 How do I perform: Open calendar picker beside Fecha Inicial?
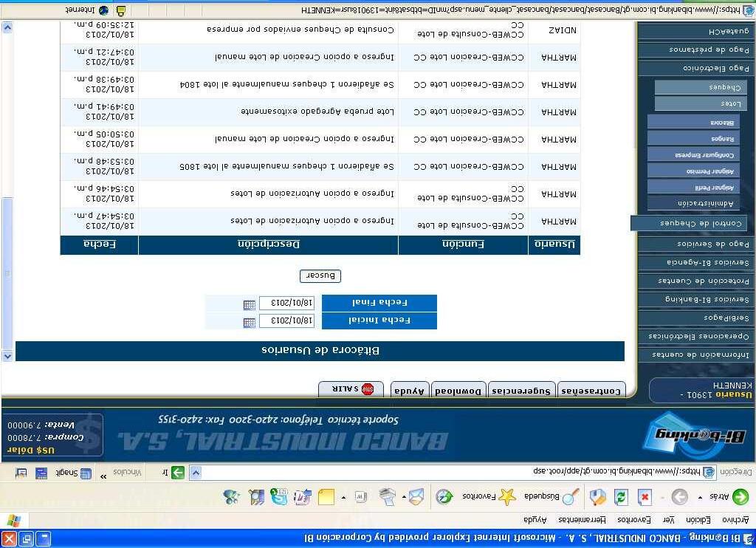tap(250, 322)
